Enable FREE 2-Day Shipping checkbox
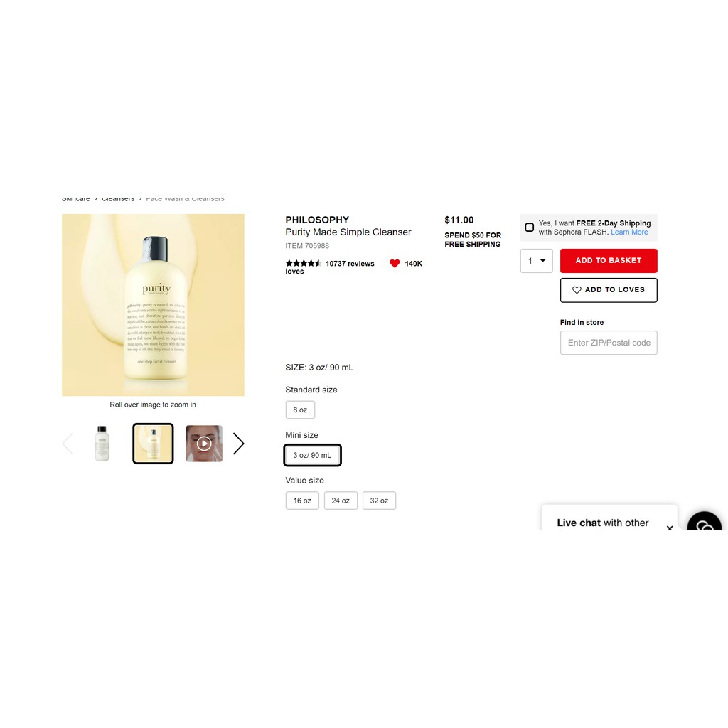The image size is (728, 728). 529,227
